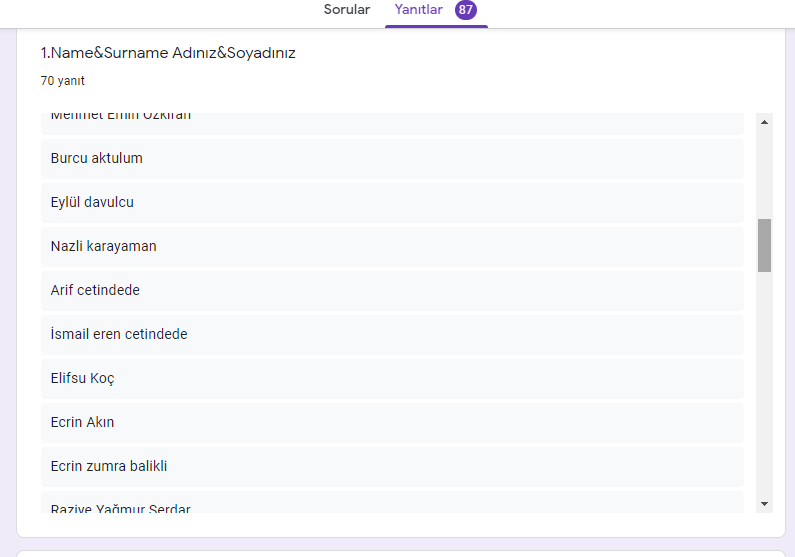Click the scrollbar track above the thumb

pyautogui.click(x=765, y=170)
